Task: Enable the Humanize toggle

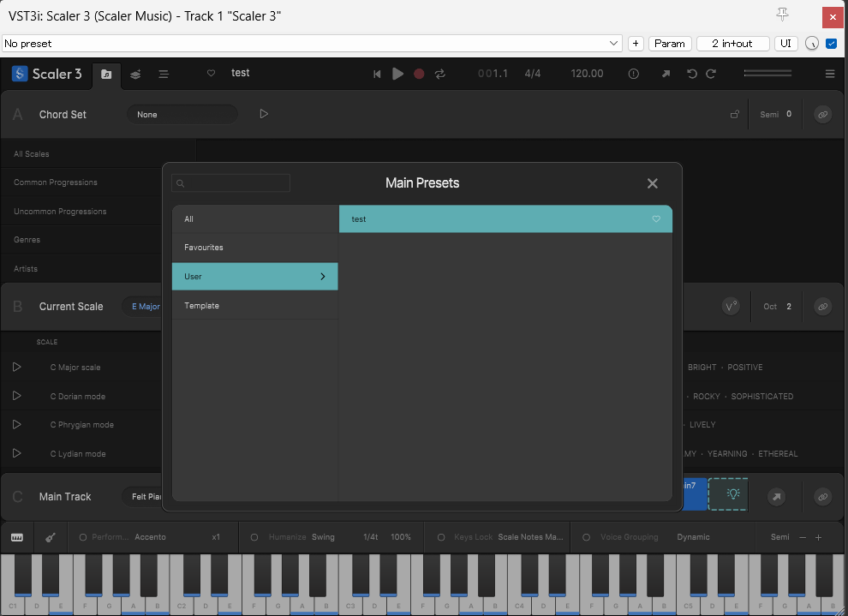Action: (254, 537)
